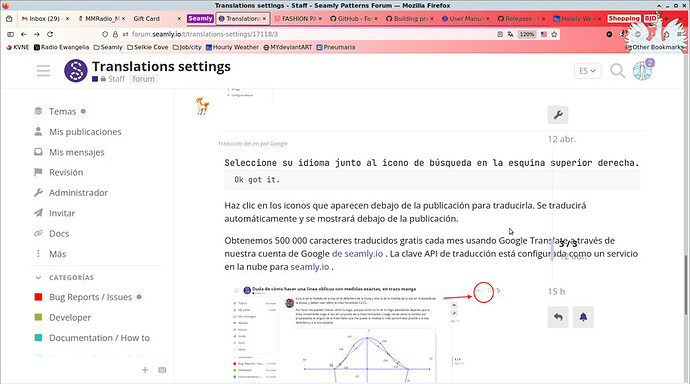Go back with the browser back arrow
The height and width of the screenshot is (384, 690).
pyautogui.click(x=24, y=34)
